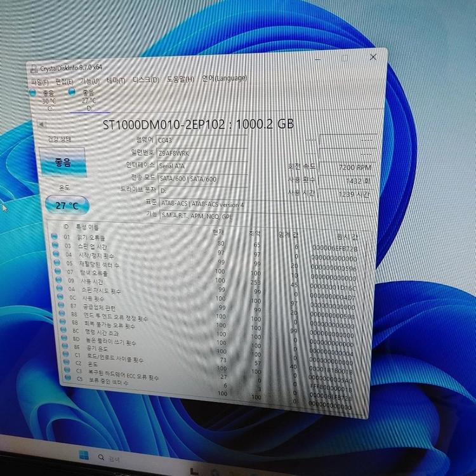The height and width of the screenshot is (476, 476).
Task: Click status circle for 0C 사용 횟수
Action: (x=60, y=296)
